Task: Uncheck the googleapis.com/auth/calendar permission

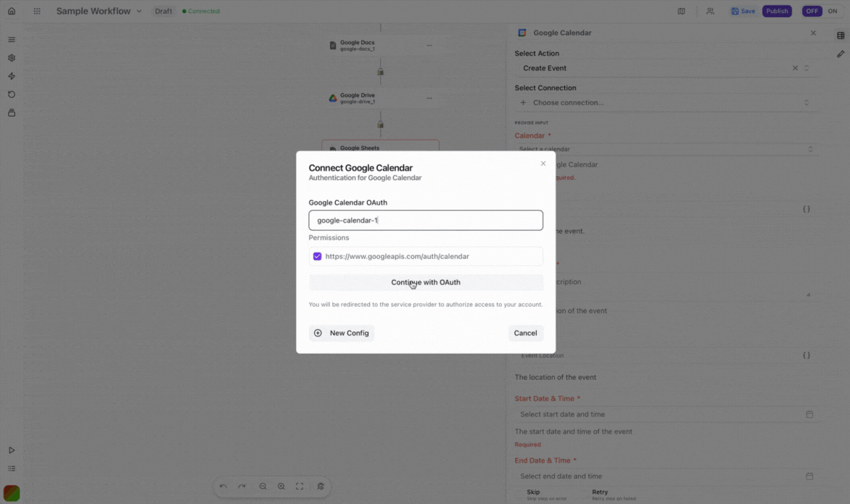Action: 317,256
